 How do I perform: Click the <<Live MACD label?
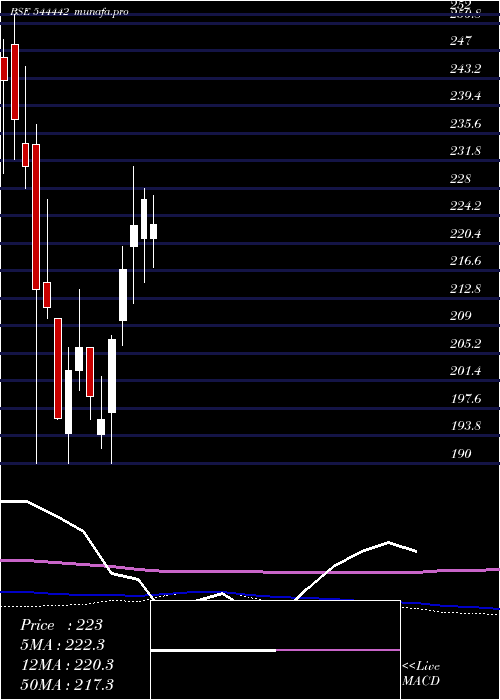tap(421, 674)
